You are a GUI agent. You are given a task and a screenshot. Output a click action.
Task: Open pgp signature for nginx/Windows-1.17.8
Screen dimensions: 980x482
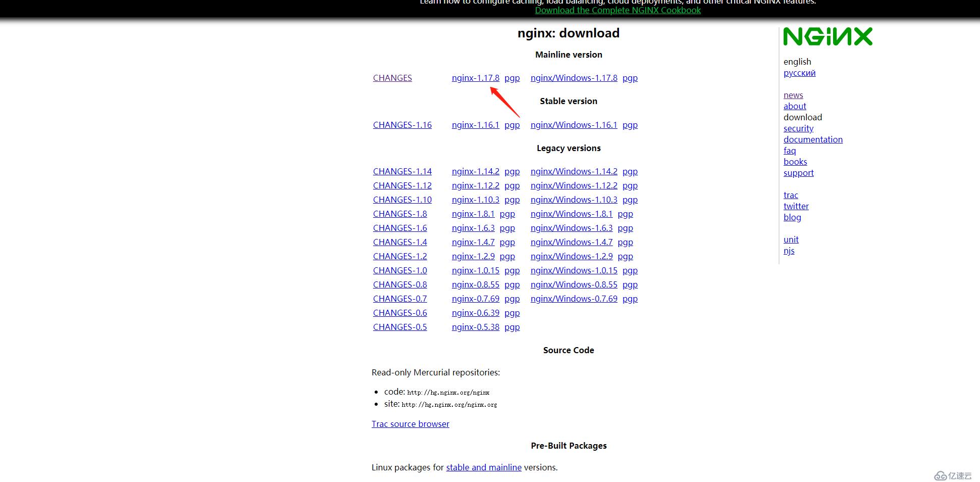click(x=630, y=78)
